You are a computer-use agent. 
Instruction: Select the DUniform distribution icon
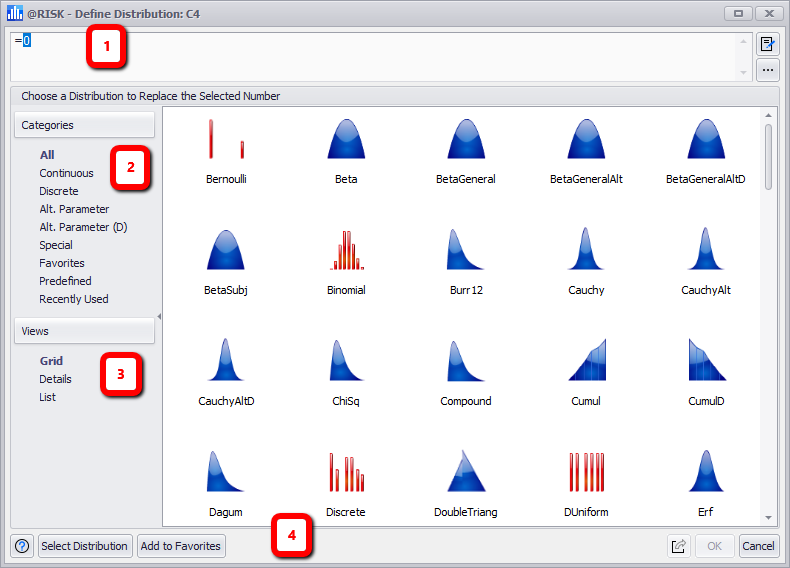click(586, 471)
